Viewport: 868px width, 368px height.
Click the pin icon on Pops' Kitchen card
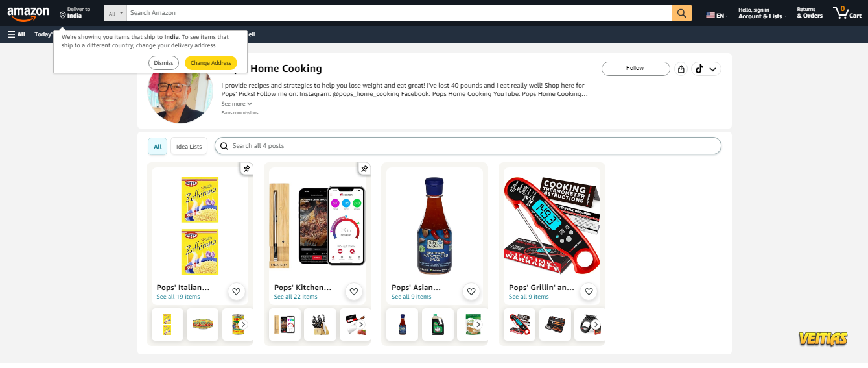(364, 169)
